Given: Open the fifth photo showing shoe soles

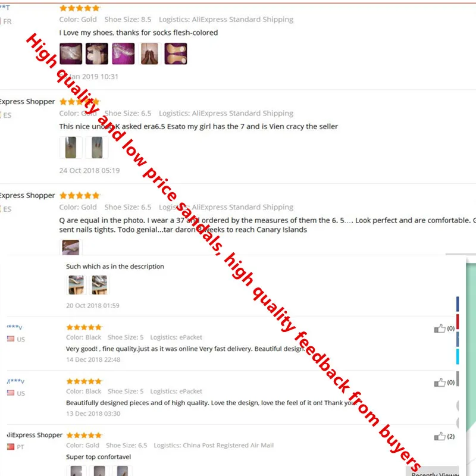Looking at the screenshot, I should pyautogui.click(x=176, y=54).
